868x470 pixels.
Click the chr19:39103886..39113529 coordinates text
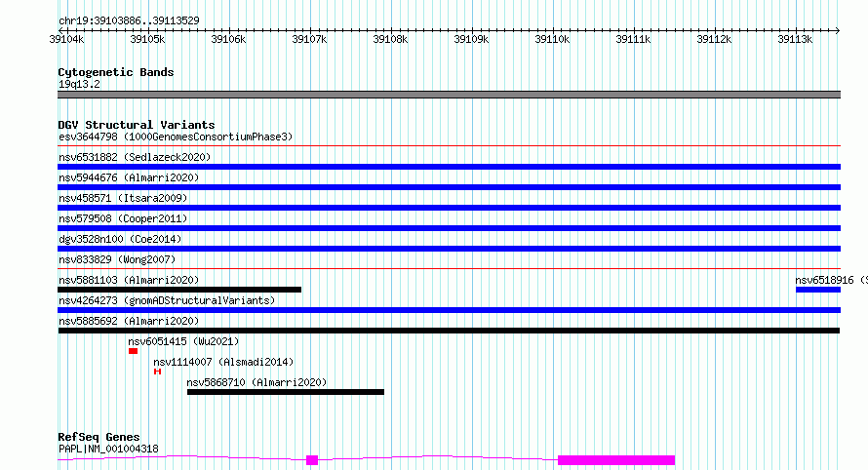tap(129, 21)
